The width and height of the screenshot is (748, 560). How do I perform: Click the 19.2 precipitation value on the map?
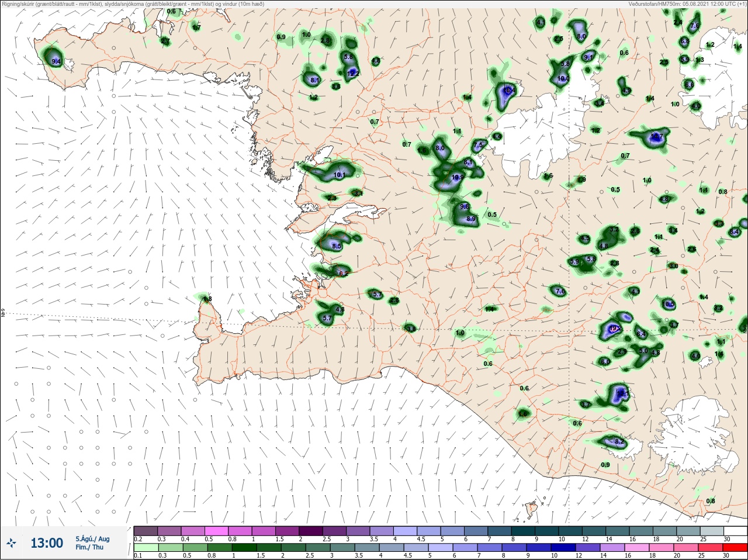(615, 329)
